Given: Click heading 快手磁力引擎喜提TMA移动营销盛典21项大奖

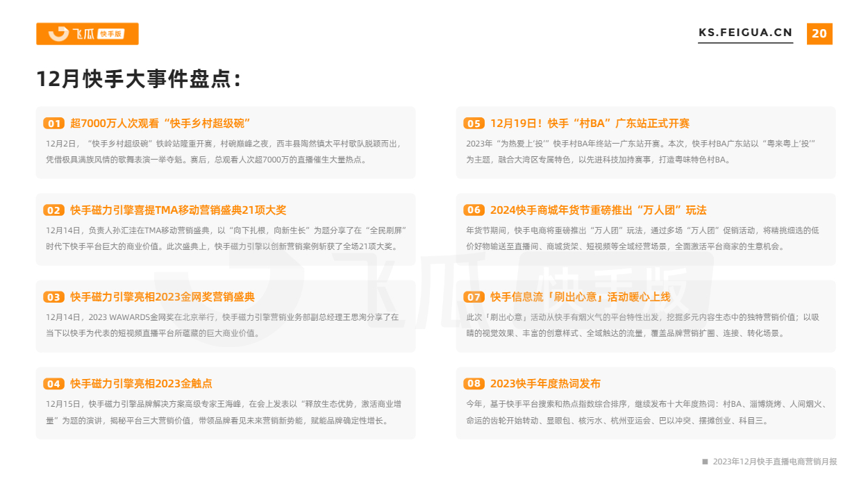Looking at the screenshot, I should tap(178, 210).
